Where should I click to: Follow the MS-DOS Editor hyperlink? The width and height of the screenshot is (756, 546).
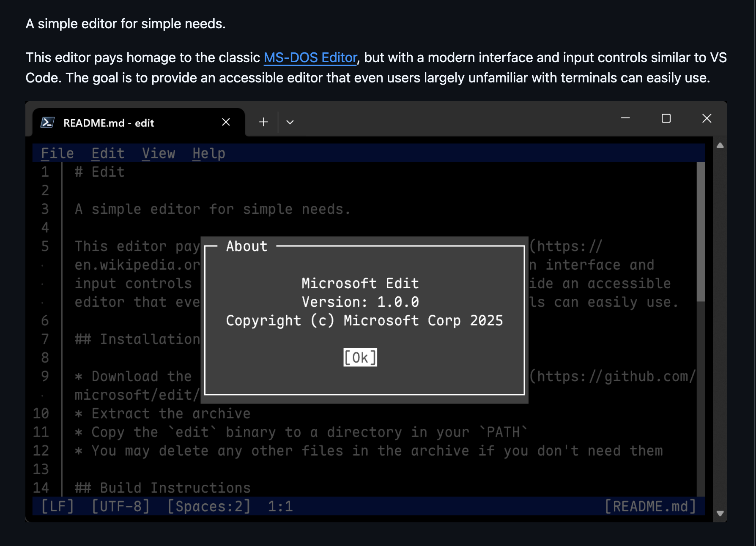(x=310, y=57)
